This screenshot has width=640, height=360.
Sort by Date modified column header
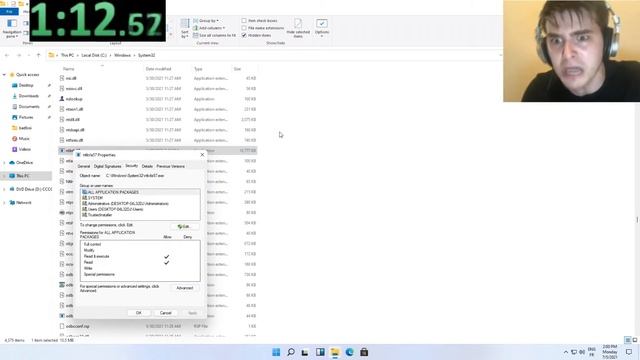(x=158, y=69)
